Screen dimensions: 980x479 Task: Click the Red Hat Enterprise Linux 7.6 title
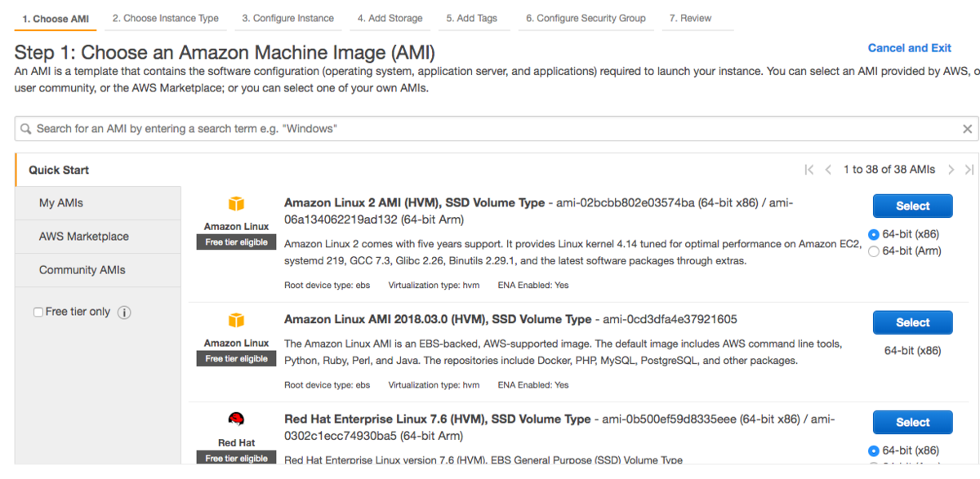click(437, 419)
